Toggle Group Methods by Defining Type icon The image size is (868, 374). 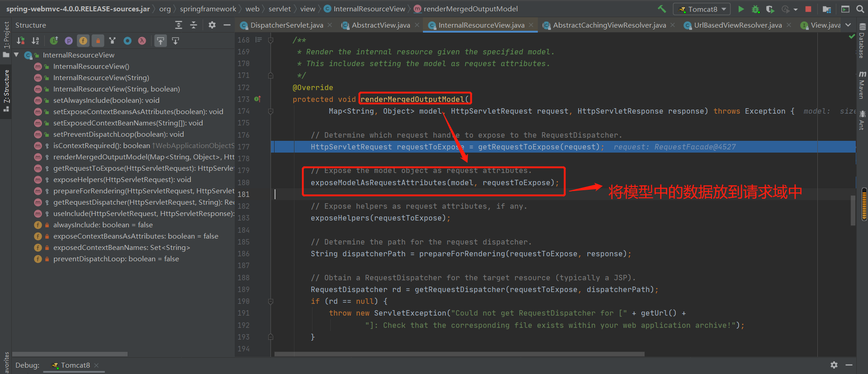[113, 41]
